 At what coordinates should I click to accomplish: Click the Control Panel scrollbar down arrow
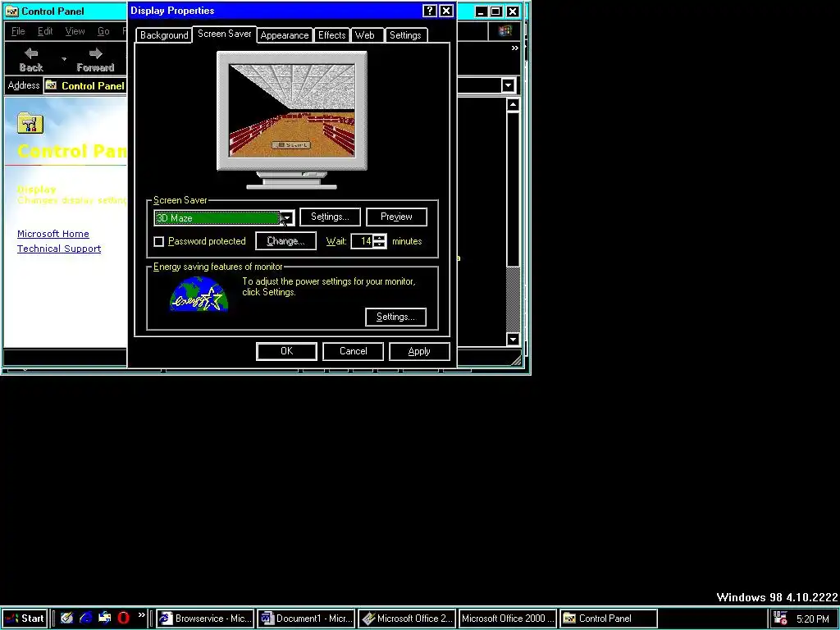[514, 339]
